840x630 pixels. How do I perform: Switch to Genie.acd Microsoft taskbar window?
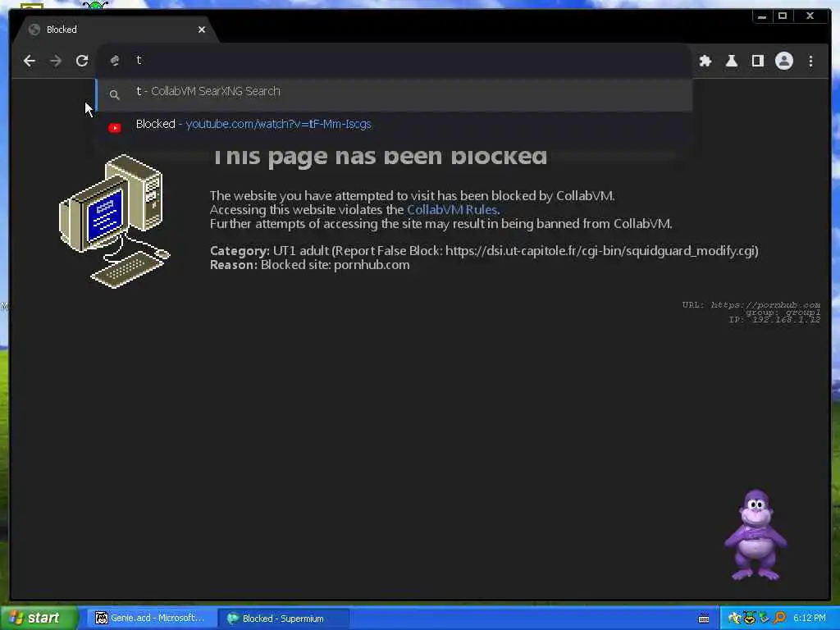tap(151, 619)
